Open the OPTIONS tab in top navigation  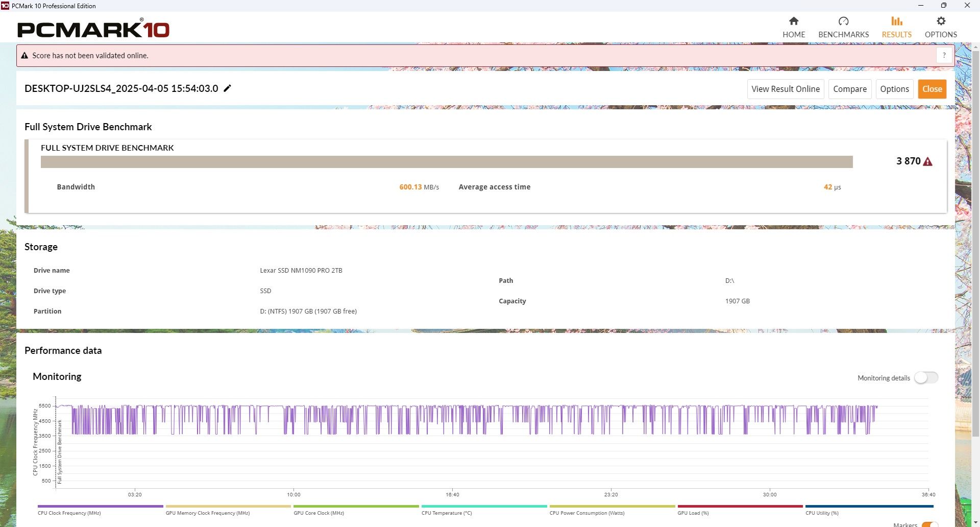941,27
